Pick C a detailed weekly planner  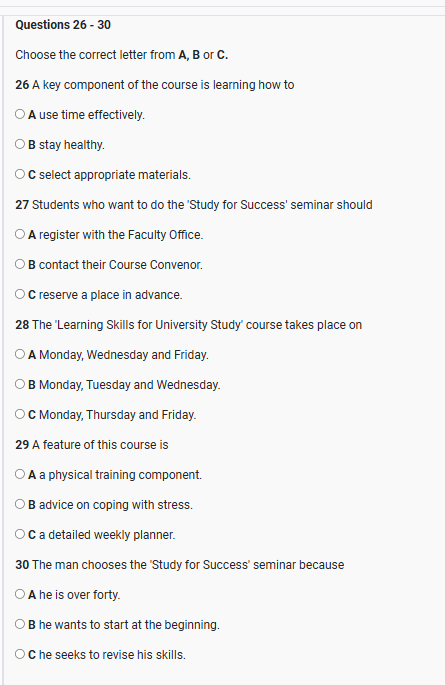[x=20, y=534]
